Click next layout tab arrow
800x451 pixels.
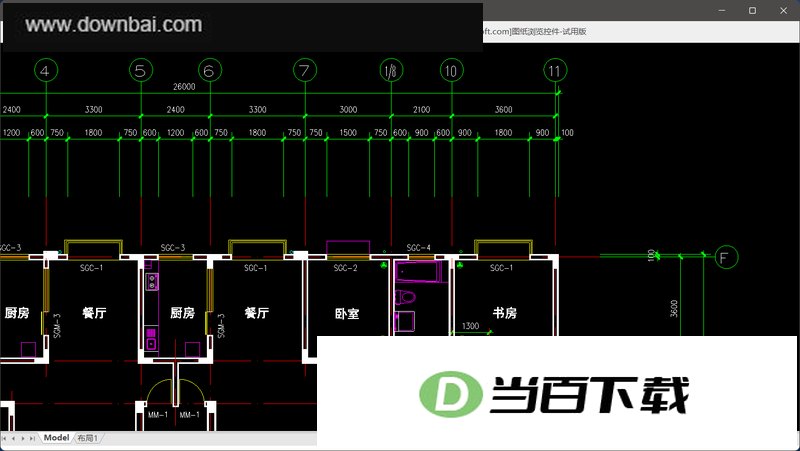pos(23,438)
